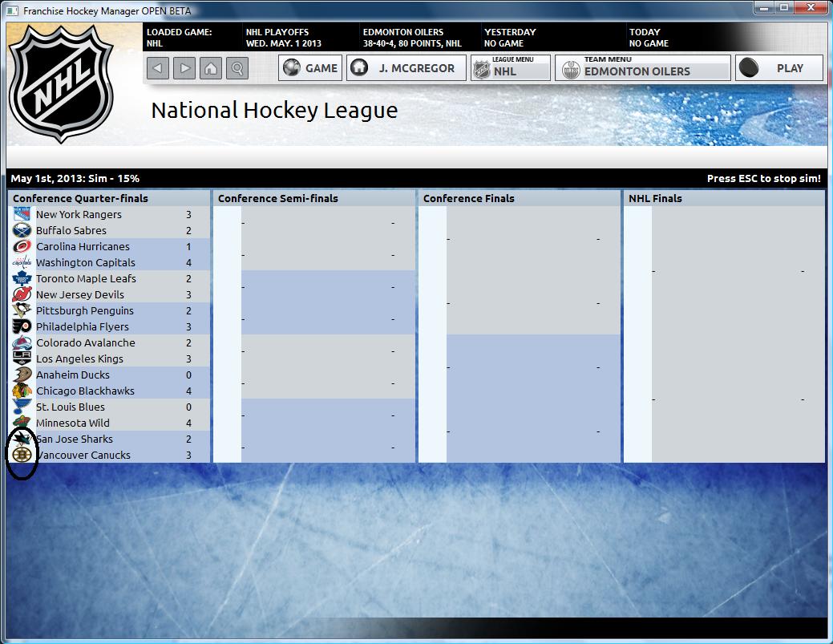
Task: Open Los Angeles Kings team link
Action: pos(79,358)
